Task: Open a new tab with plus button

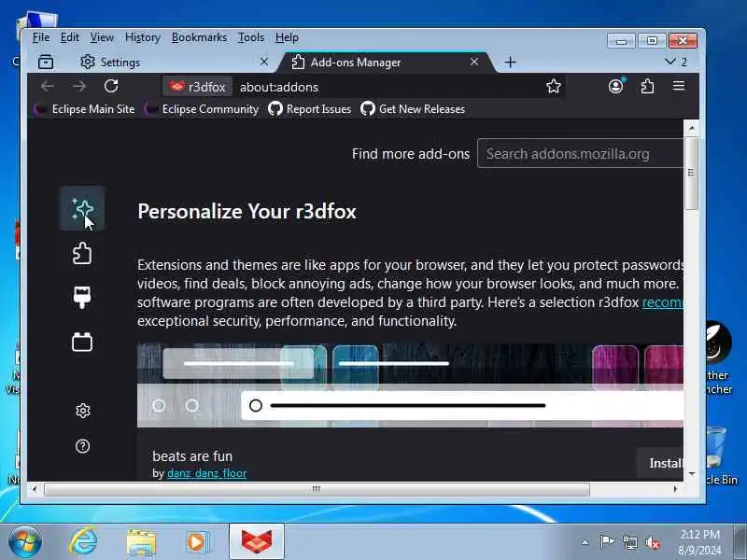Action: click(510, 62)
